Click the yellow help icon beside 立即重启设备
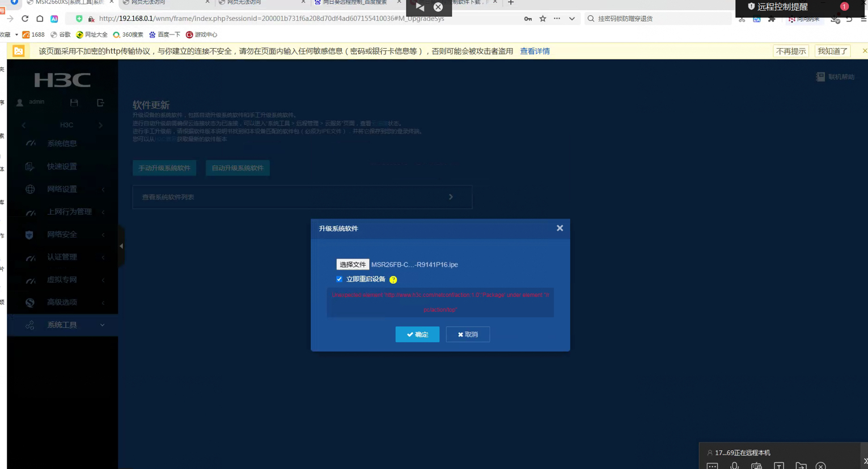The width and height of the screenshot is (868, 469). coord(393,279)
